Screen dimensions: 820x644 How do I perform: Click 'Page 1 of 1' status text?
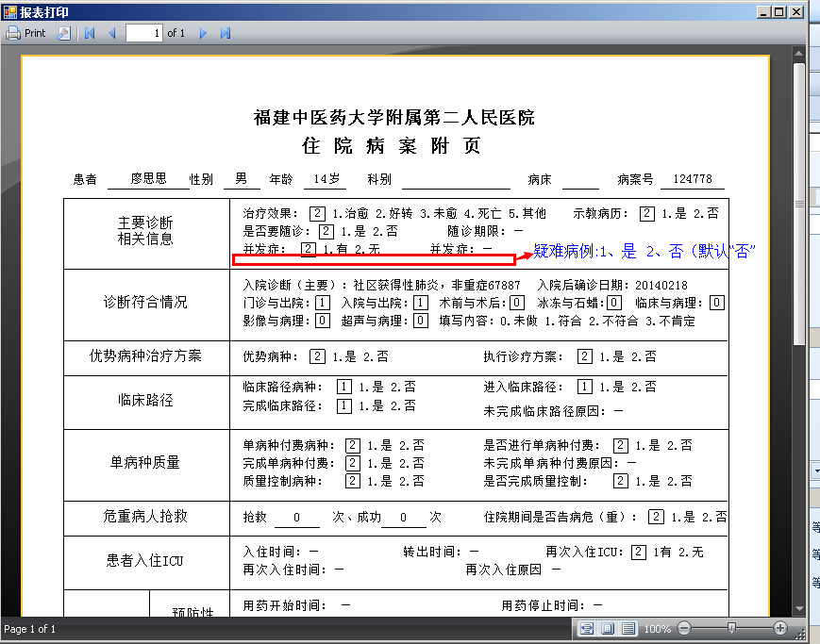click(29, 629)
